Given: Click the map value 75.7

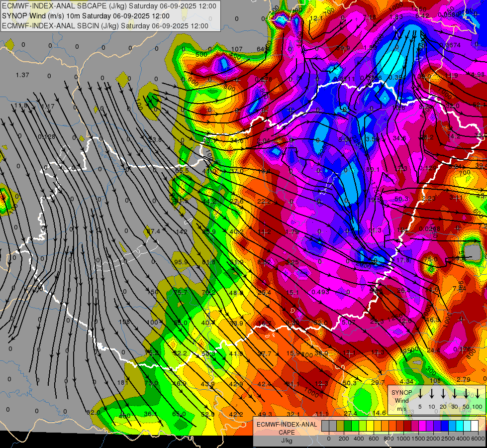Looking at the screenshot, I should (x=181, y=292).
